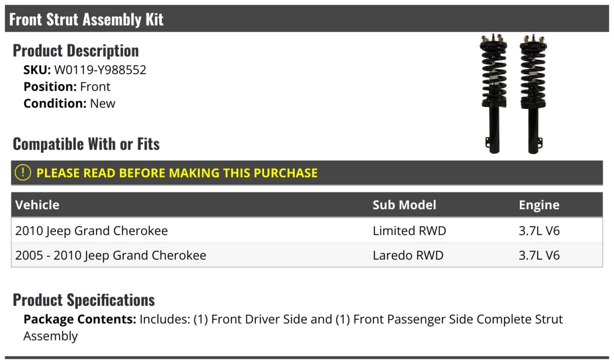Click the Compatible With or Fits heading
The height and width of the screenshot is (364, 614).
point(86,144)
